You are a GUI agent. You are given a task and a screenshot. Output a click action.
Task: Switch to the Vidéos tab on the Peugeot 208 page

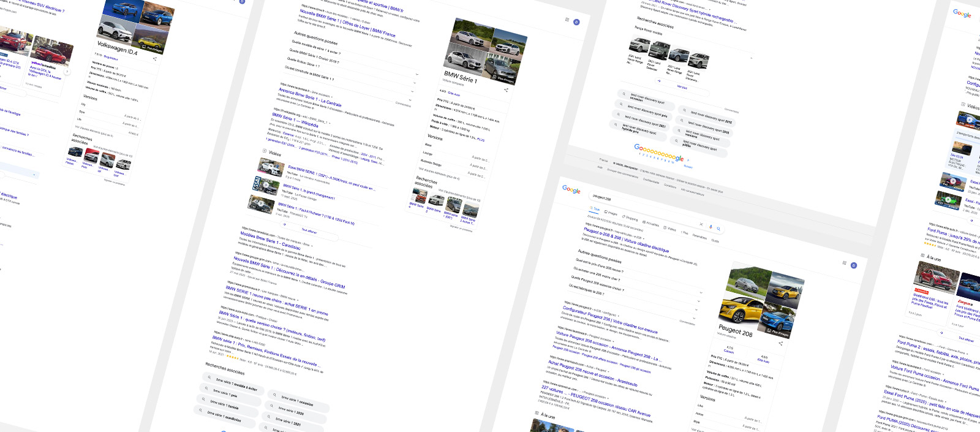coord(670,228)
